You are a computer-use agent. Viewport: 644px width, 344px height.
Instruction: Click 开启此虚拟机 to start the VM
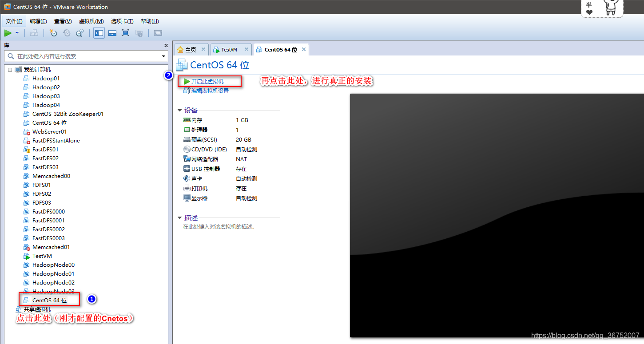point(209,81)
